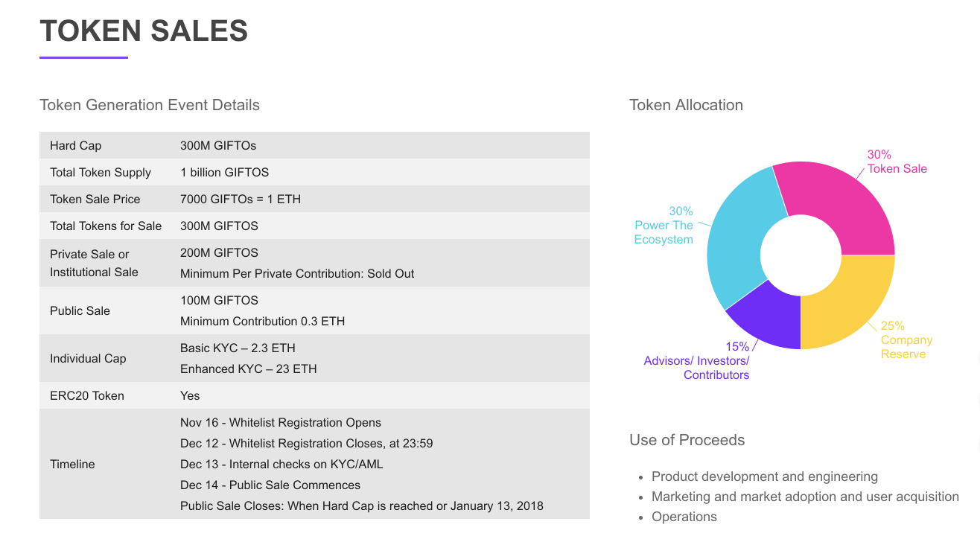Screen dimensions: 980x539
Task: Click the 1 billion GIFTOS value
Action: (224, 172)
